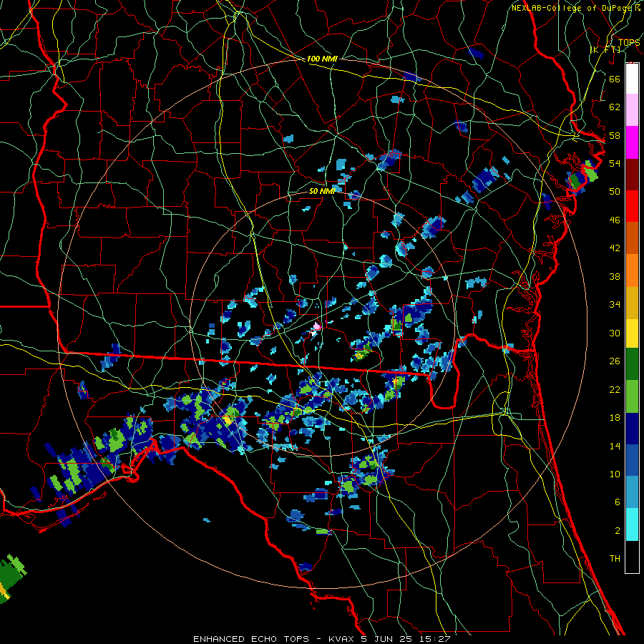
Task: Click the 18 legend value
Action: click(x=615, y=418)
